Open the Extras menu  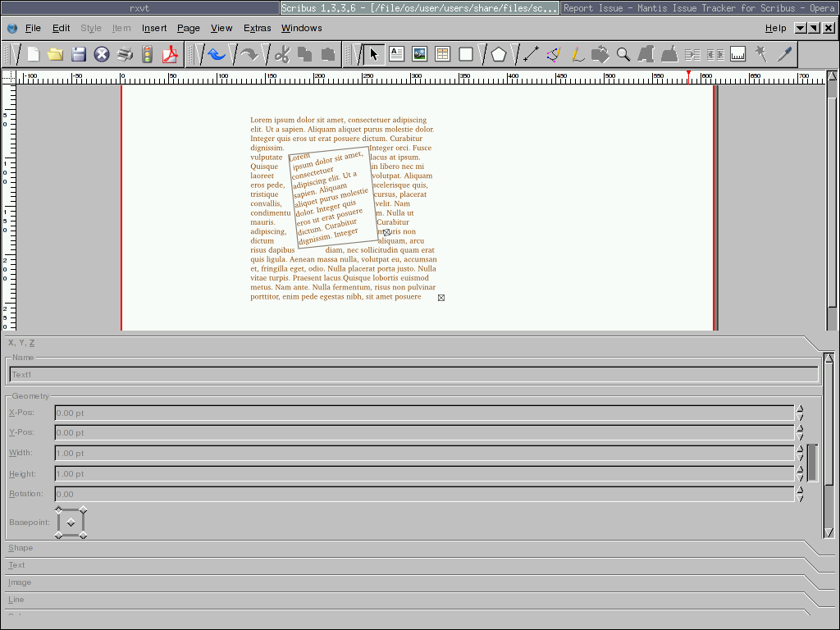point(257,28)
